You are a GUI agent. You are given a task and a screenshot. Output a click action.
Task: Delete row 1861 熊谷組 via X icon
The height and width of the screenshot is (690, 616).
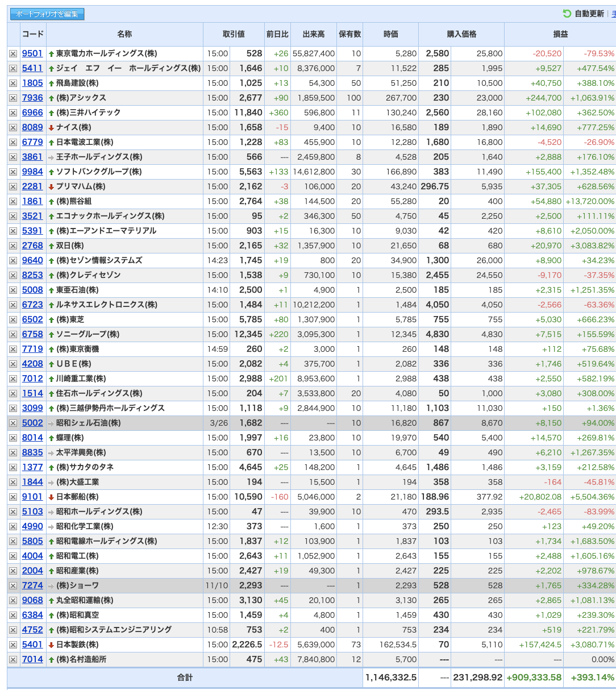13,202
